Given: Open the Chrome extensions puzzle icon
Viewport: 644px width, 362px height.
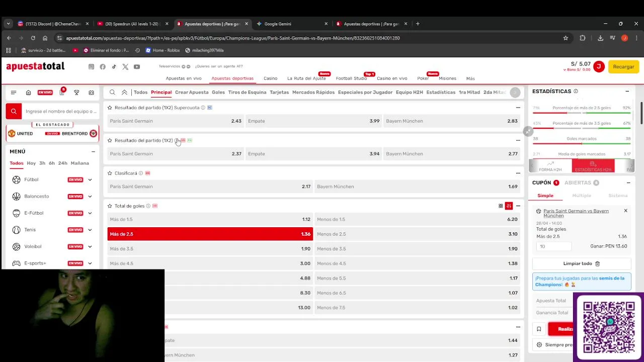Looking at the screenshot, I should point(583,38).
